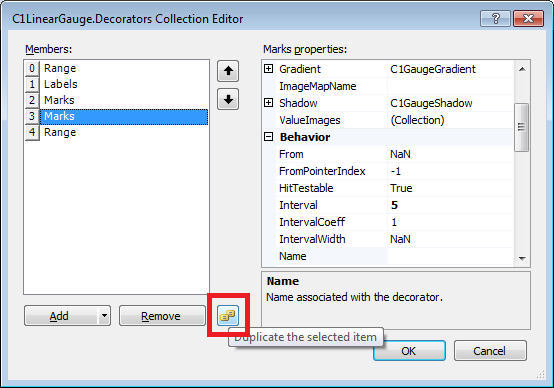The image size is (554, 388).
Task: Select the ValueImages property
Action: [x=310, y=120]
